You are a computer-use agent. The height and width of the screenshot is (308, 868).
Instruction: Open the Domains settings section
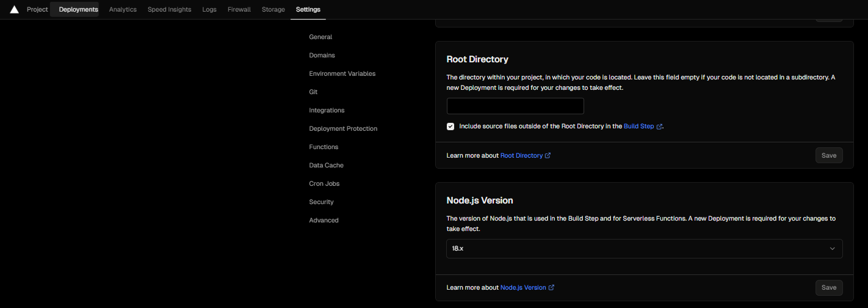click(x=322, y=55)
